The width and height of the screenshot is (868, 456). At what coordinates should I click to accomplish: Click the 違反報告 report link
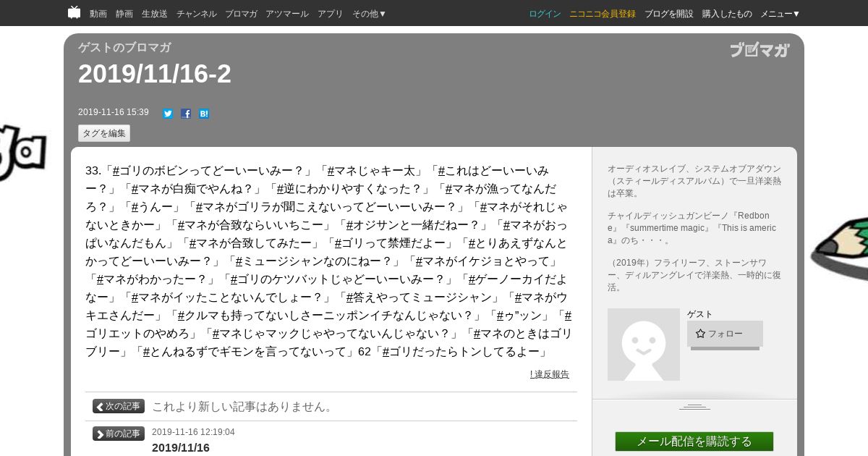(550, 374)
